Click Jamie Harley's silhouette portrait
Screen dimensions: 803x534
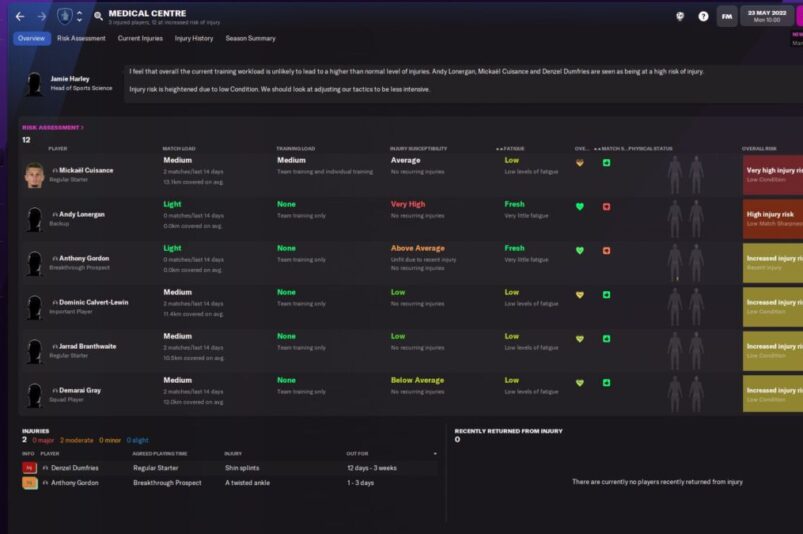34,84
